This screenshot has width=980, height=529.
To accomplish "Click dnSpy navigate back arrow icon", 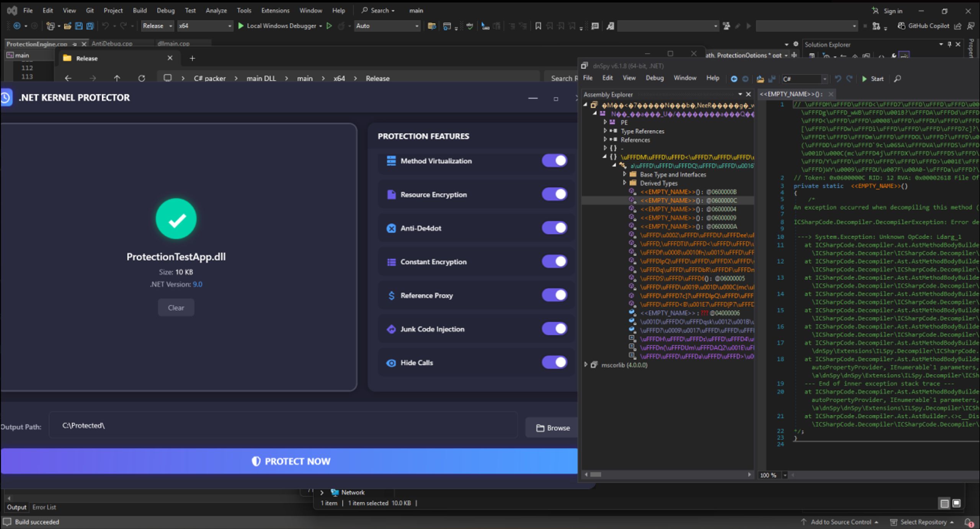I will click(734, 79).
